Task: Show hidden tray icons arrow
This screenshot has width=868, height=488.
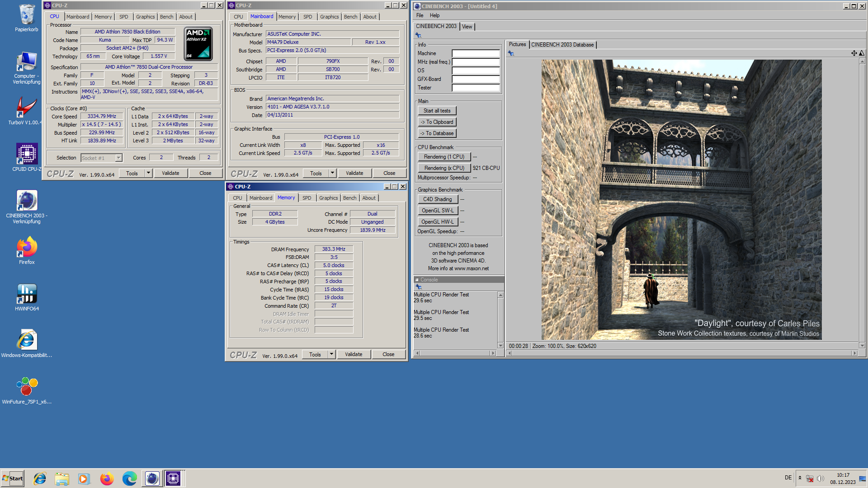Action: click(x=800, y=478)
